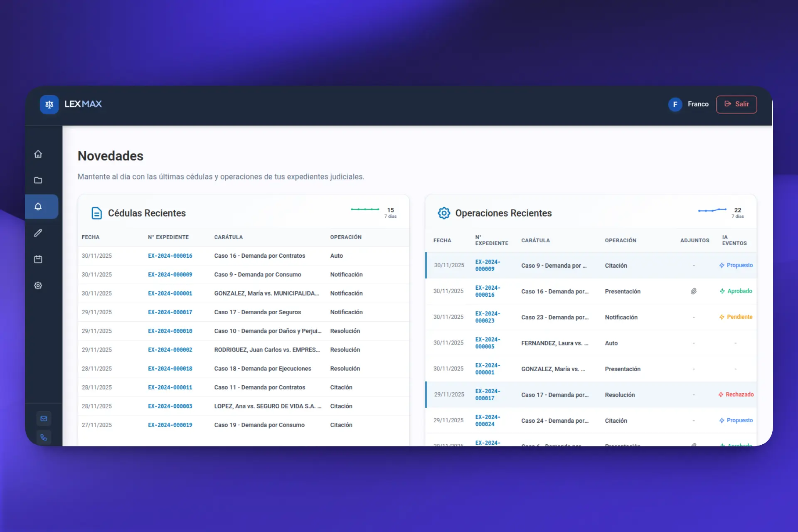Open expediente EX-2024-000010 in Cédulas Recientes
798x532 pixels.
click(170, 331)
